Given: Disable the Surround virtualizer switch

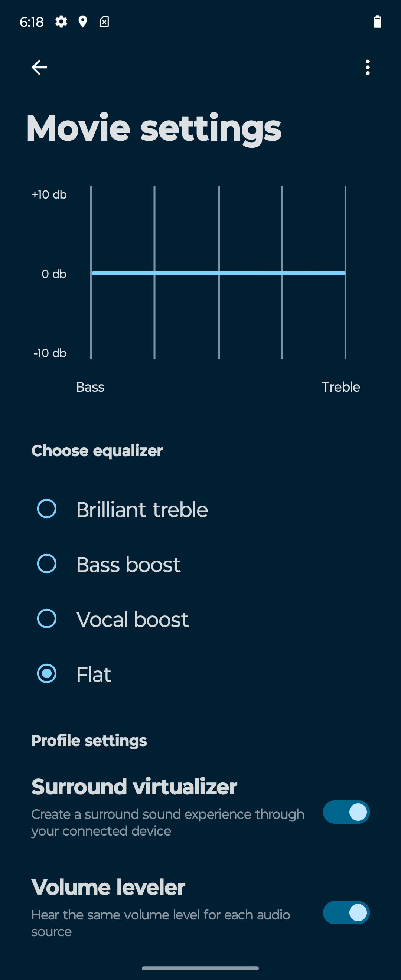Looking at the screenshot, I should click(x=346, y=812).
